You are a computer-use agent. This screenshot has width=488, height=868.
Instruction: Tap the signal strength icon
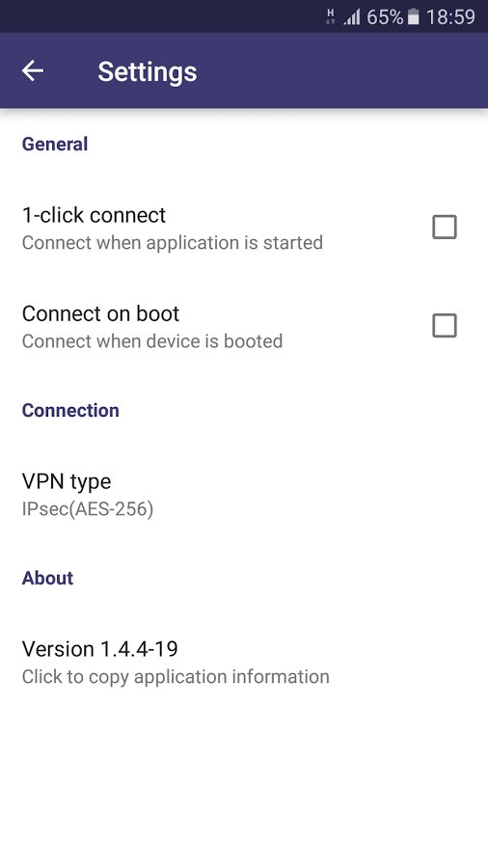tap(352, 17)
